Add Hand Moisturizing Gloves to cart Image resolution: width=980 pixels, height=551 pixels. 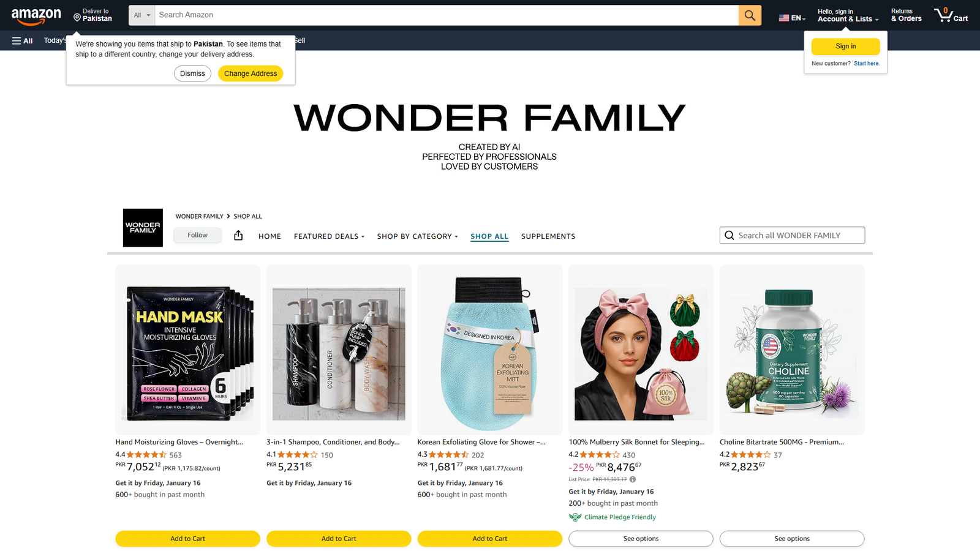[x=187, y=539]
